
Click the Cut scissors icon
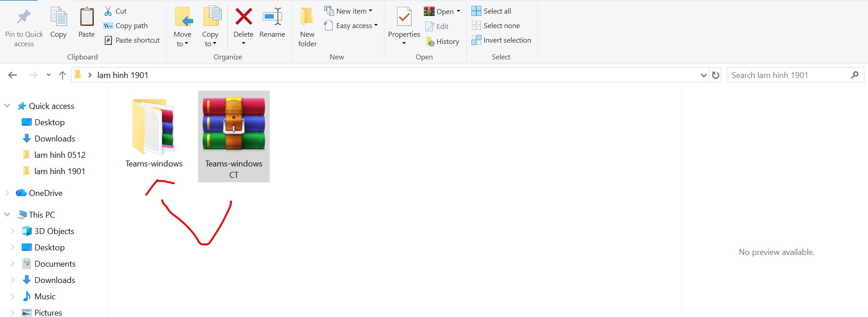point(108,11)
